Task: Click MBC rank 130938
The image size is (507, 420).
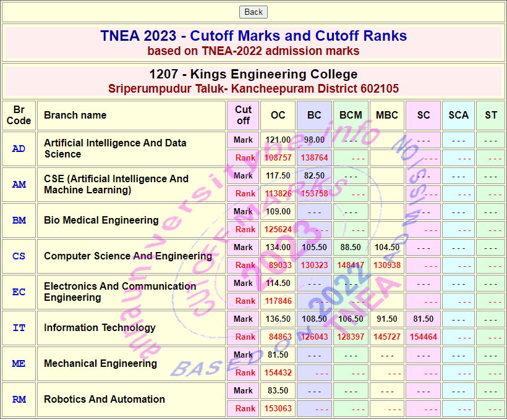Action: (x=387, y=265)
